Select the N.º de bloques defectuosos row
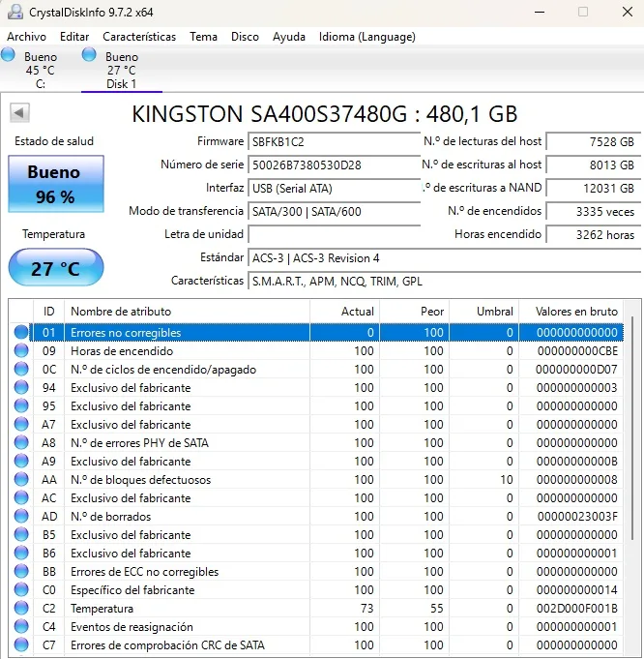Viewport: 644px width, 659px height. (316, 480)
